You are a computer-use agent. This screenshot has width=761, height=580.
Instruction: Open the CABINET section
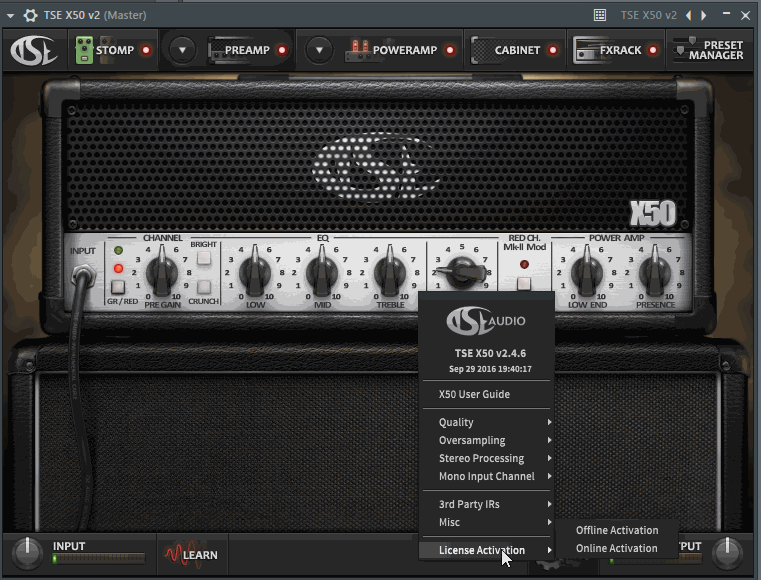pyautogui.click(x=506, y=50)
